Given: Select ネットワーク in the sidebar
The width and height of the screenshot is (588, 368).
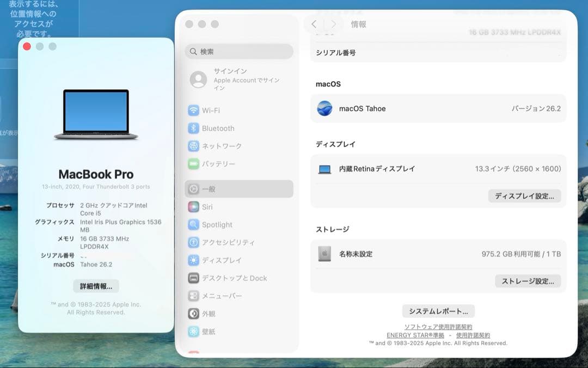Looking at the screenshot, I should (x=239, y=146).
